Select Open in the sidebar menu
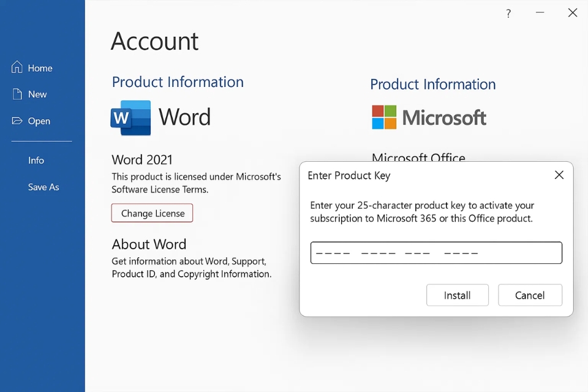 [x=39, y=121]
